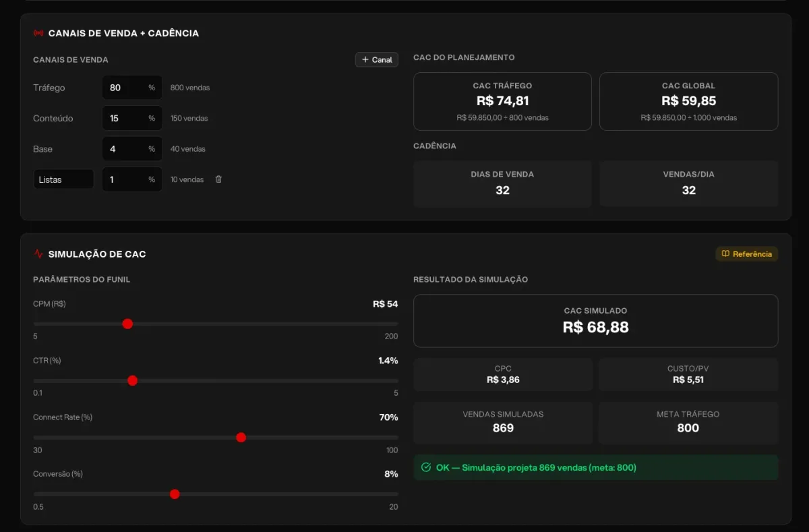Click the Listas percentage input field

(132, 179)
